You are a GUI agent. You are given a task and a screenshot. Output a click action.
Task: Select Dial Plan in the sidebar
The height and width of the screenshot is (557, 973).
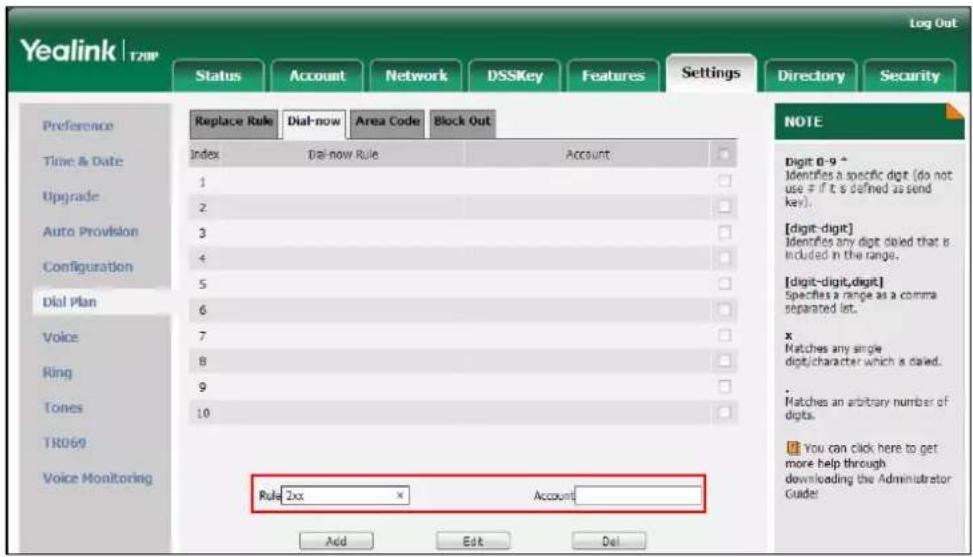coord(70,302)
